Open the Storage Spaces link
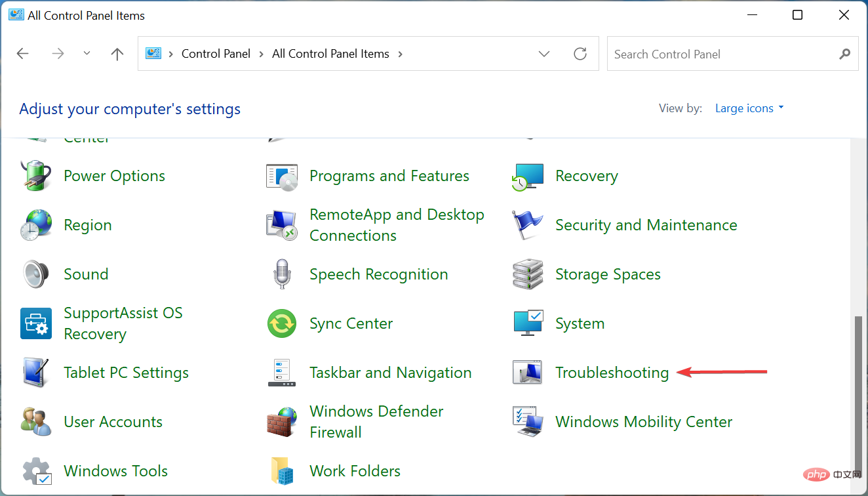 coord(608,274)
